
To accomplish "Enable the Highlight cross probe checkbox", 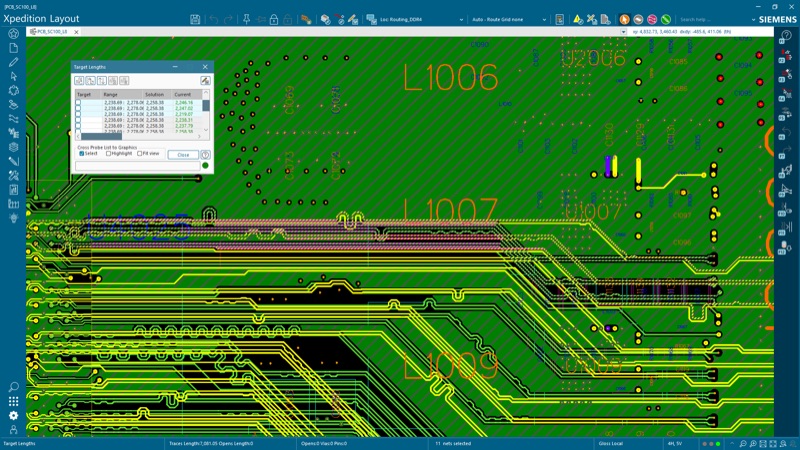I will tap(108, 154).
